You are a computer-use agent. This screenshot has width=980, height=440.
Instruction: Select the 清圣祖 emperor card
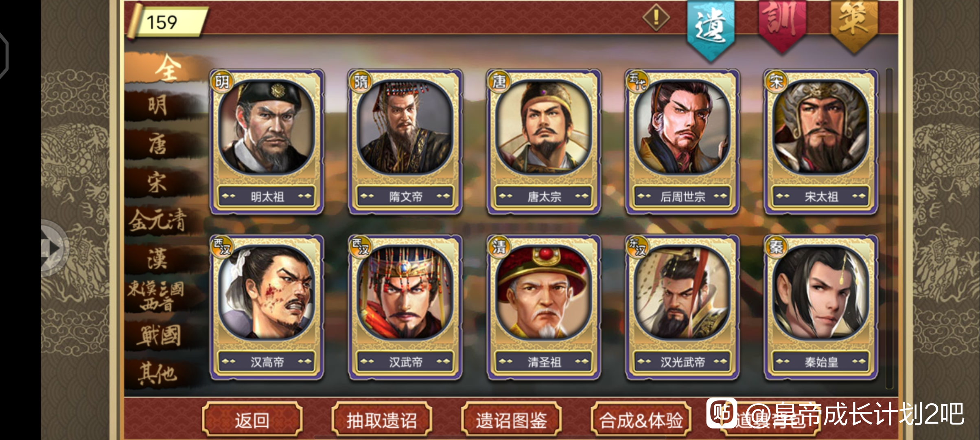click(x=544, y=307)
